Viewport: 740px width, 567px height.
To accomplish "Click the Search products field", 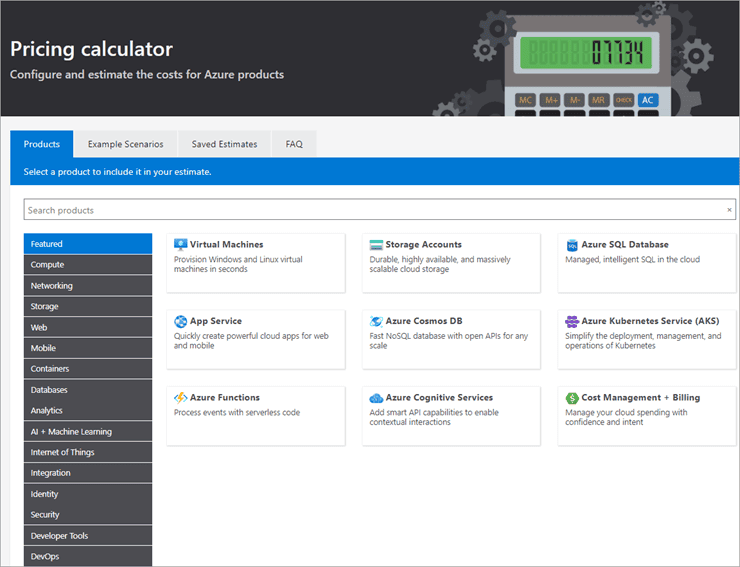I will 379,210.
